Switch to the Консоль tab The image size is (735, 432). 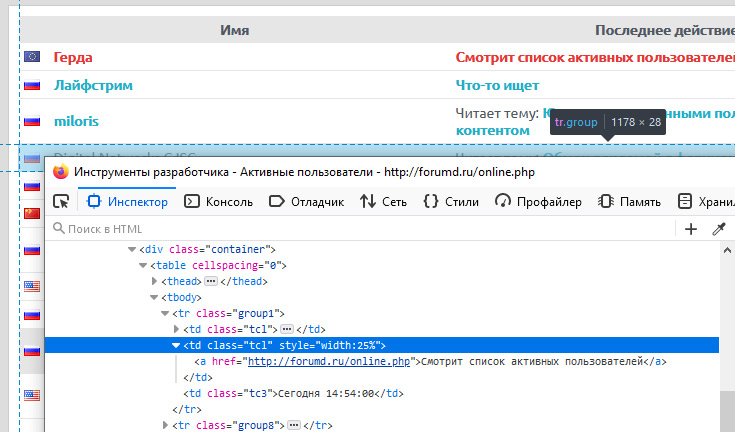(218, 201)
